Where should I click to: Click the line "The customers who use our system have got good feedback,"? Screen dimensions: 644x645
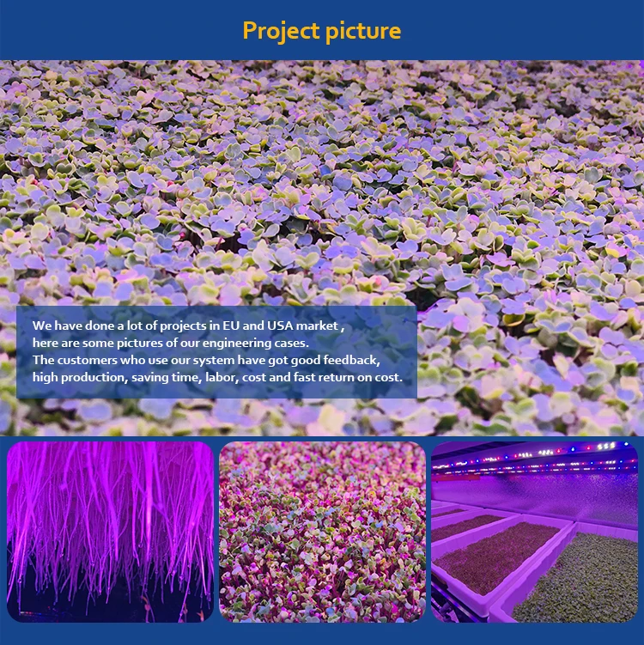click(206, 360)
